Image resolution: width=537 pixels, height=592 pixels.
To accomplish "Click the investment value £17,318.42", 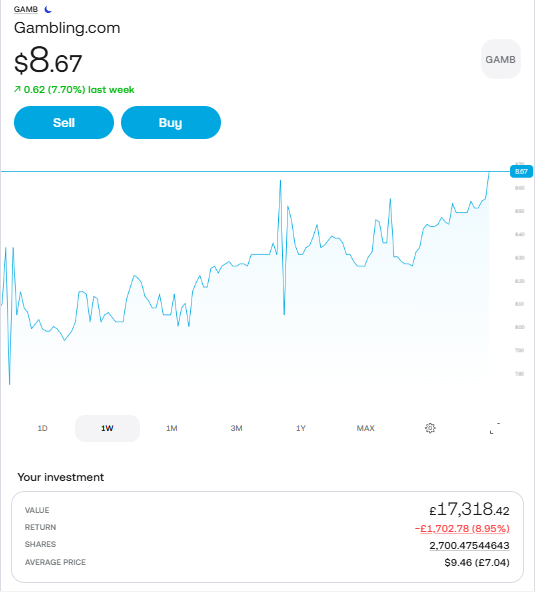I will pyautogui.click(x=469, y=509).
